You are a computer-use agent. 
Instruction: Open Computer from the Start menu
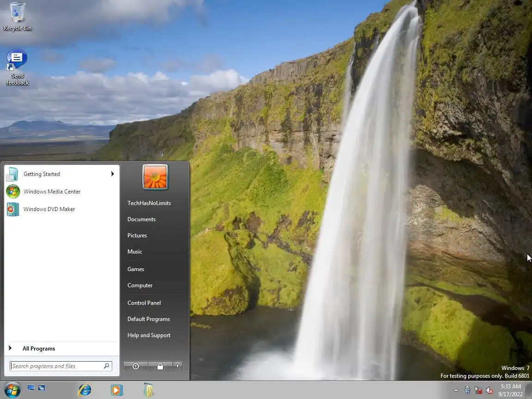(x=140, y=285)
